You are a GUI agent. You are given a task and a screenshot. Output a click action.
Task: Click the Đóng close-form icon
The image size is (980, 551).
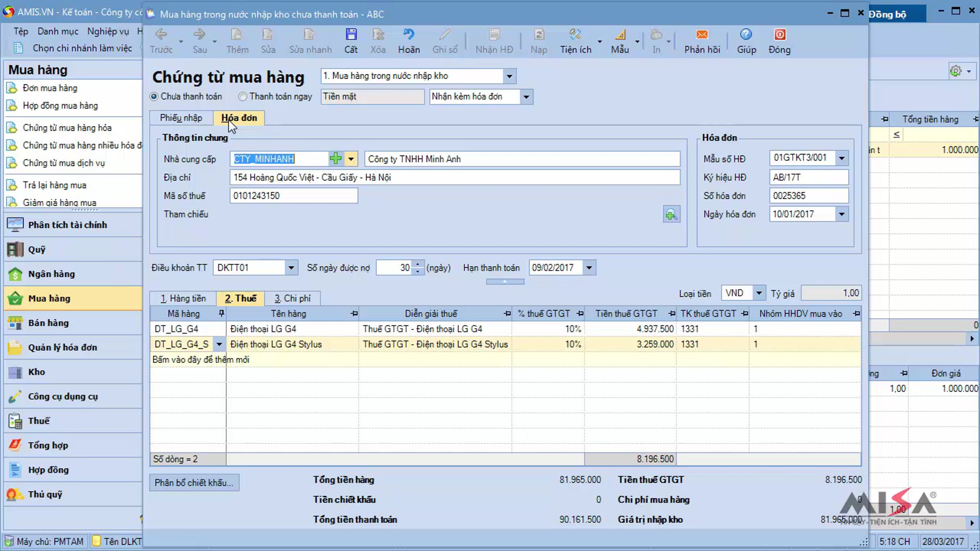pos(780,35)
